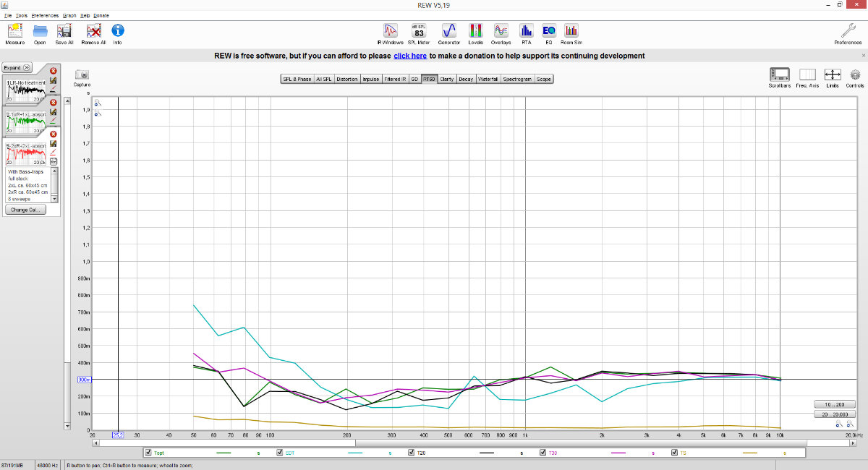
Task: Expand the measurements panel
Action: (17, 67)
